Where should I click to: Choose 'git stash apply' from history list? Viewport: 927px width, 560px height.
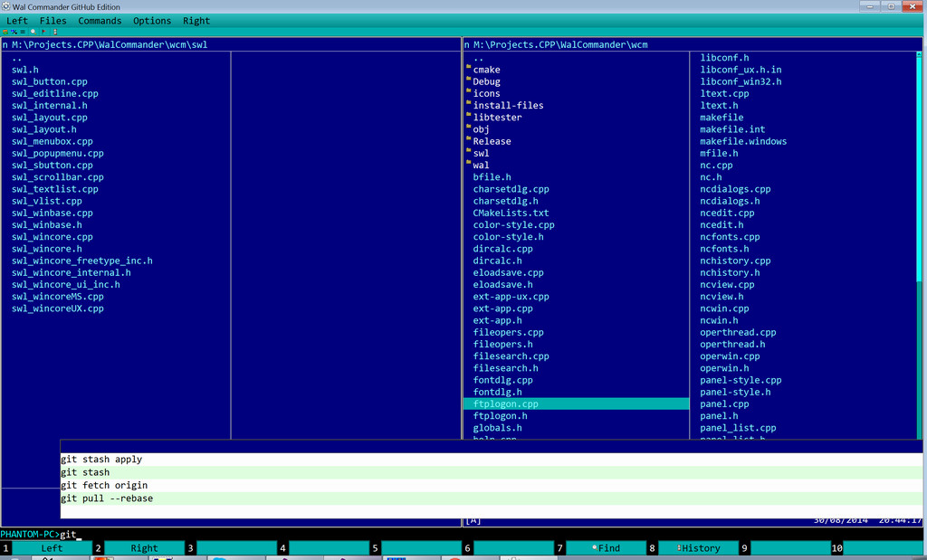[492, 459]
